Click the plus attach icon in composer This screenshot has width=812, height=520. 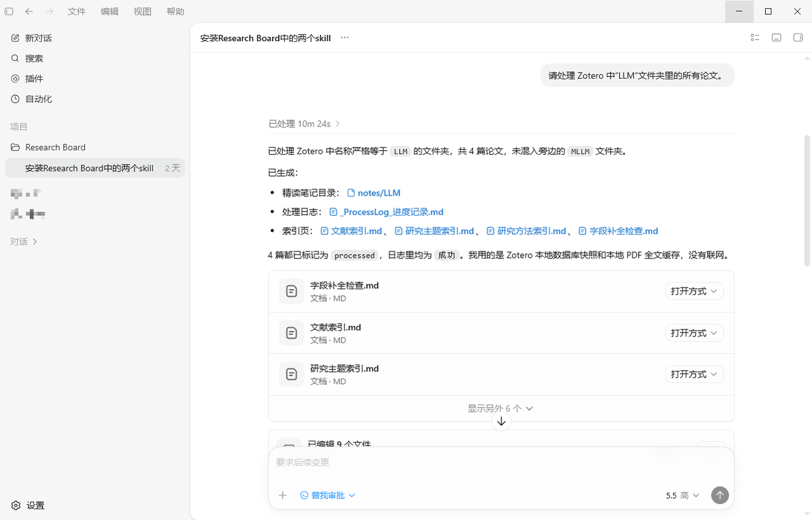[283, 495]
